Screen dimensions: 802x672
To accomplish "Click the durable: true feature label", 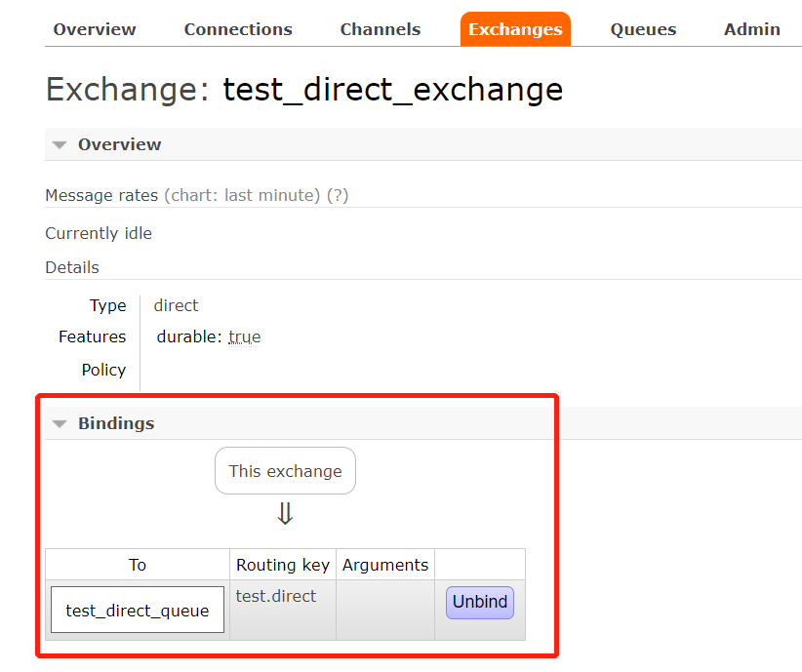I will click(209, 337).
